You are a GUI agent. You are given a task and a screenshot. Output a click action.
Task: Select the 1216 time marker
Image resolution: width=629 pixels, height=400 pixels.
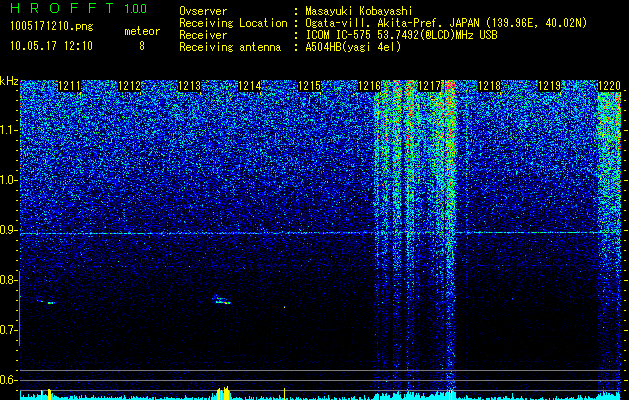coord(369,86)
